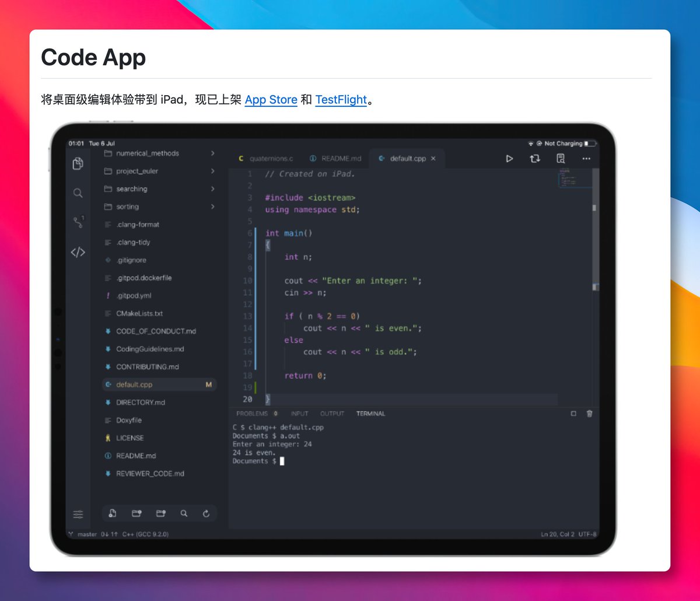Select the default.cpp editor tab

(x=407, y=159)
